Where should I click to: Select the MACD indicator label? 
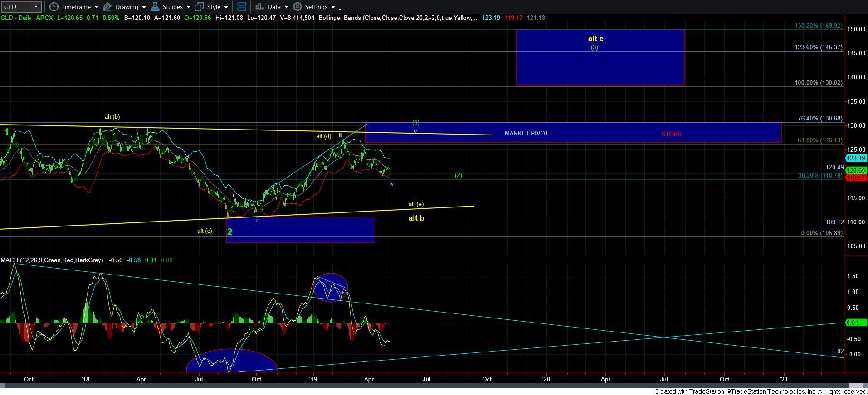pos(52,260)
